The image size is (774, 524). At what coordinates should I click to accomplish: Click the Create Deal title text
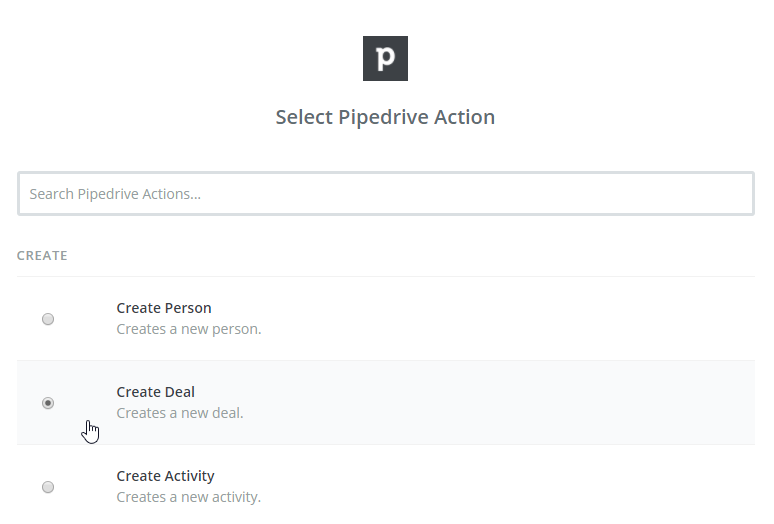pyautogui.click(x=155, y=392)
